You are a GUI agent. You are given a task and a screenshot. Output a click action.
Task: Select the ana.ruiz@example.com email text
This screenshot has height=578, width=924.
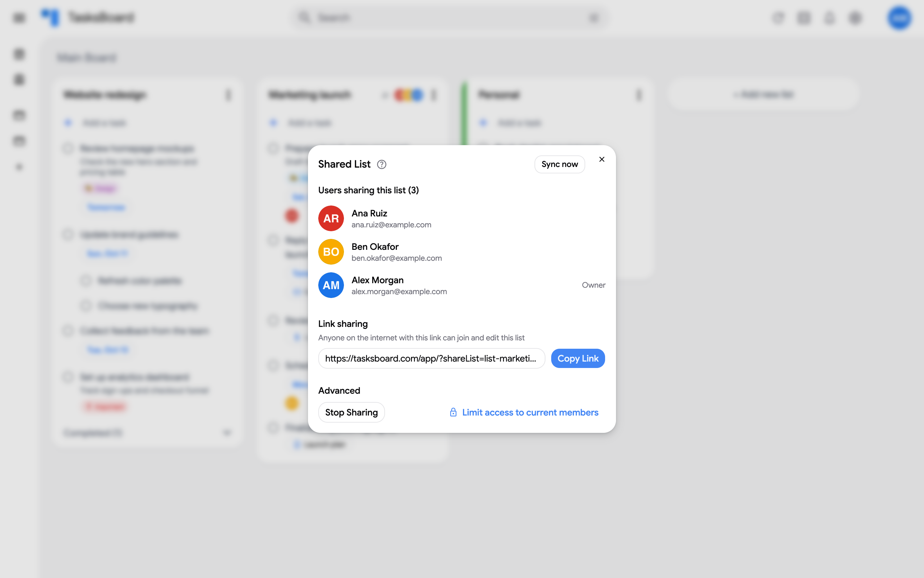pyautogui.click(x=391, y=225)
